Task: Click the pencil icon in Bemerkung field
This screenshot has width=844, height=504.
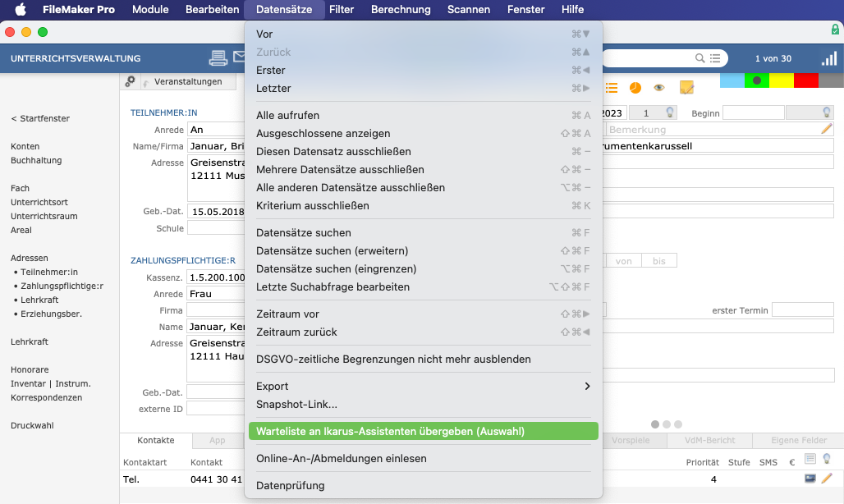Action: click(x=827, y=129)
